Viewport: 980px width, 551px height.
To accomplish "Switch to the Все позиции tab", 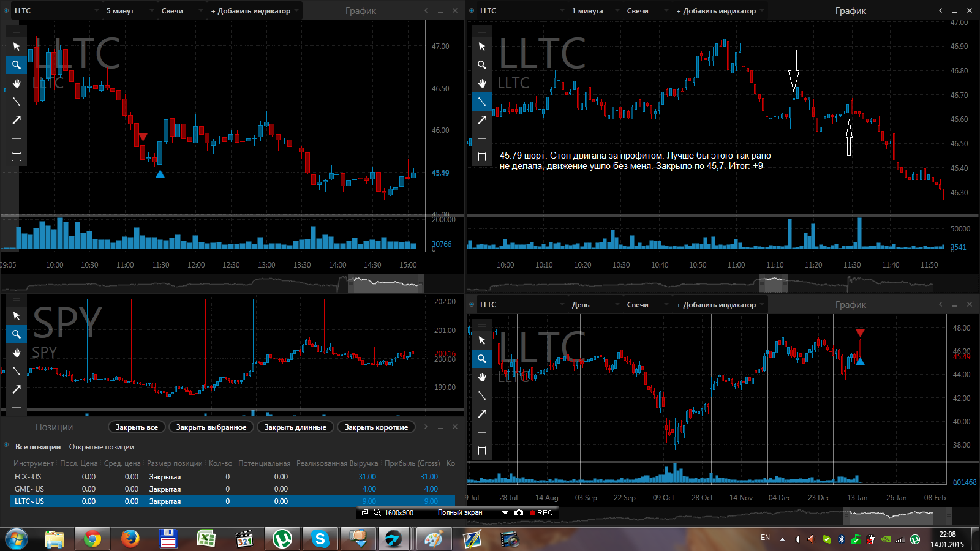I will coord(38,447).
